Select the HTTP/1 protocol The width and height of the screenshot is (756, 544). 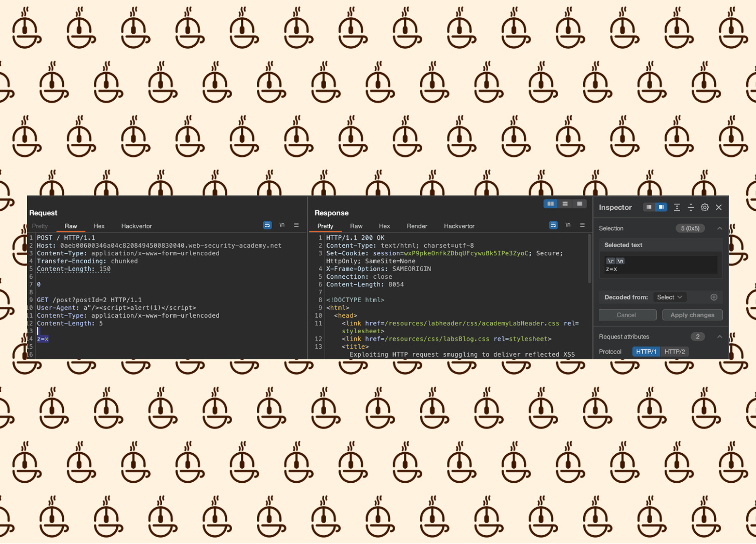pos(646,352)
